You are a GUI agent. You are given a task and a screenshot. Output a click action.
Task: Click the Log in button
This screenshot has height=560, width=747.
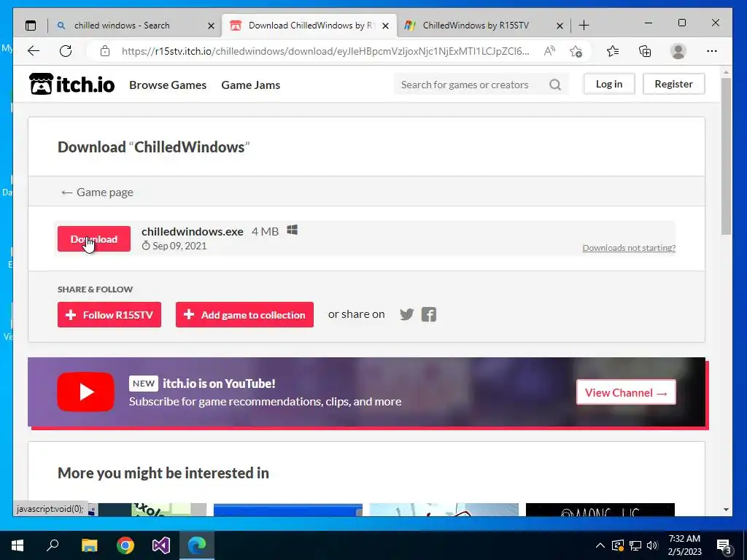[x=609, y=84]
